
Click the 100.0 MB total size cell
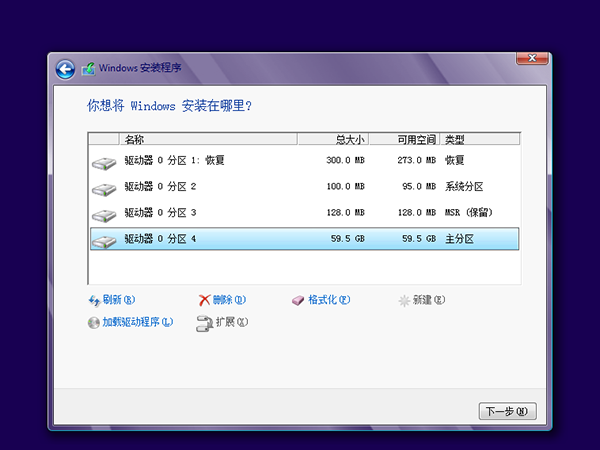(x=345, y=187)
